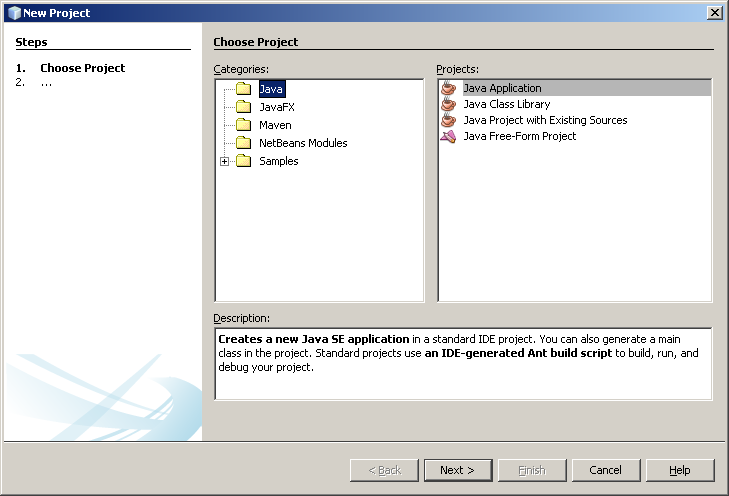The width and height of the screenshot is (729, 496).
Task: Click the Java Project with Existing Sources icon
Action: pyautogui.click(x=448, y=120)
